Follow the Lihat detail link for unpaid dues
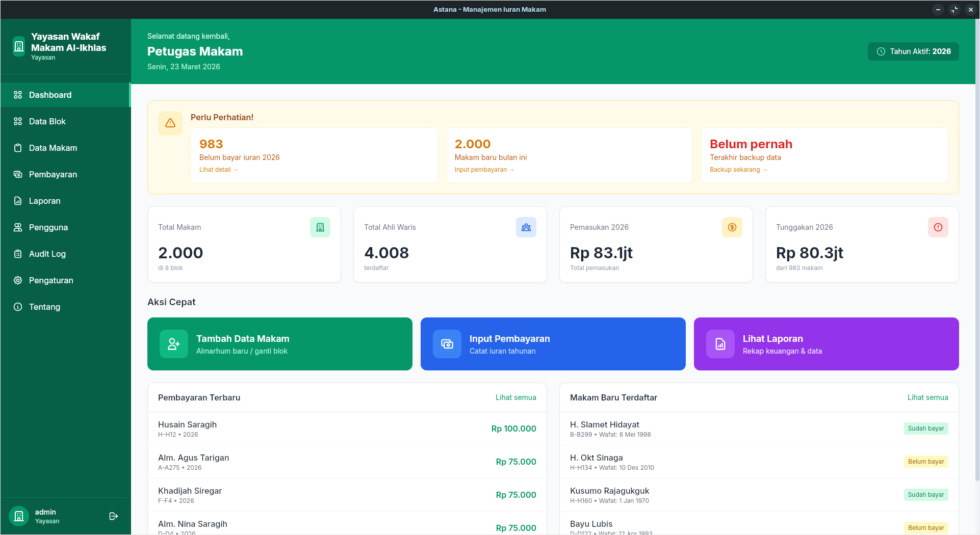Screen dimensions: 980x535 point(218,169)
